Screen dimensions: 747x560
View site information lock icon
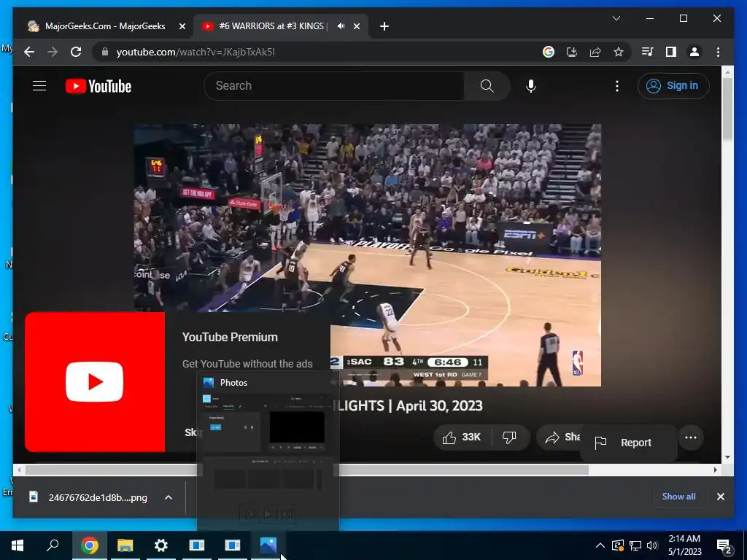tap(105, 52)
